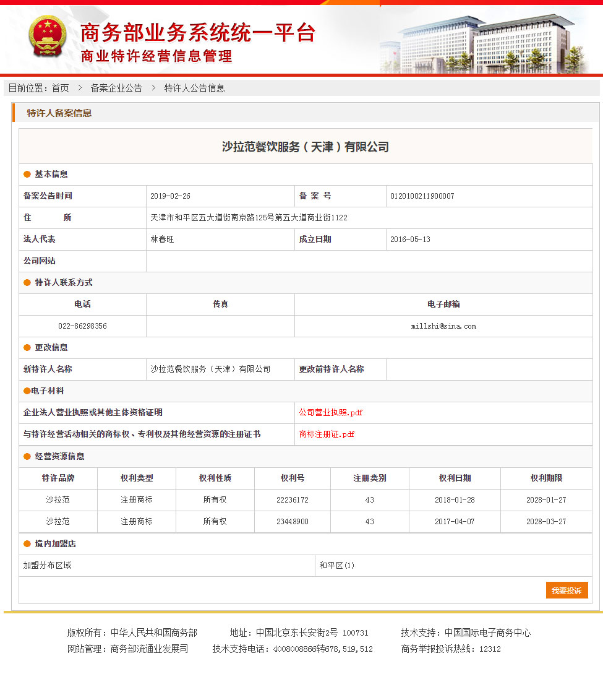The width and height of the screenshot is (603, 700).
Task: Click 新特许人名称 value cell
Action: 220,369
